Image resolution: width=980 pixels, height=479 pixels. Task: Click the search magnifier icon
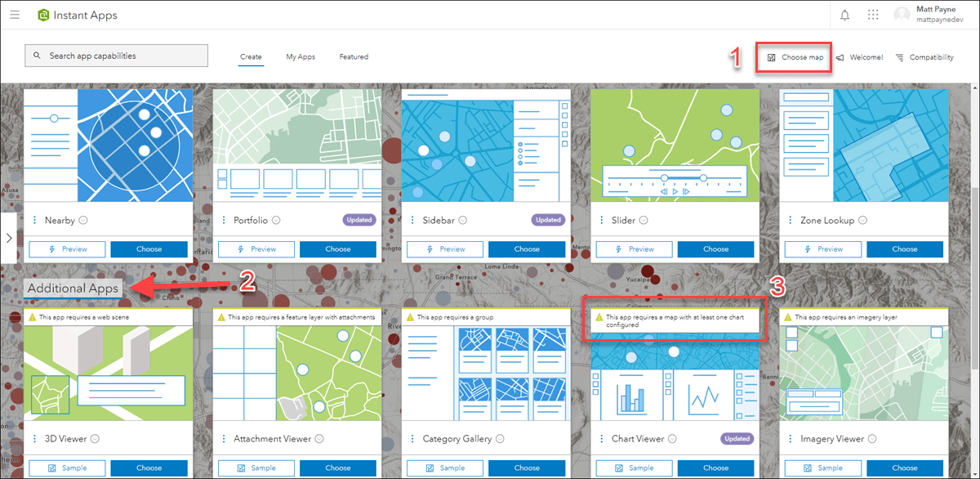pyautogui.click(x=38, y=56)
